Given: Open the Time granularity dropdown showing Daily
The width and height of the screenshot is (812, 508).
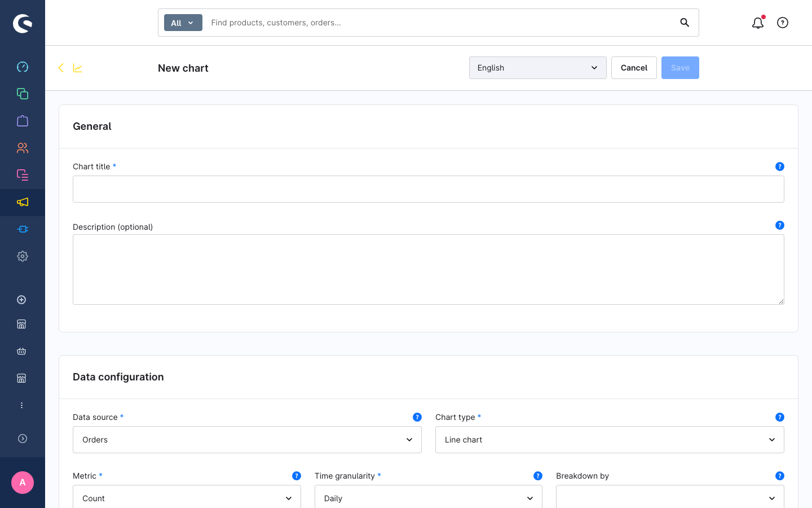Looking at the screenshot, I should tap(429, 497).
